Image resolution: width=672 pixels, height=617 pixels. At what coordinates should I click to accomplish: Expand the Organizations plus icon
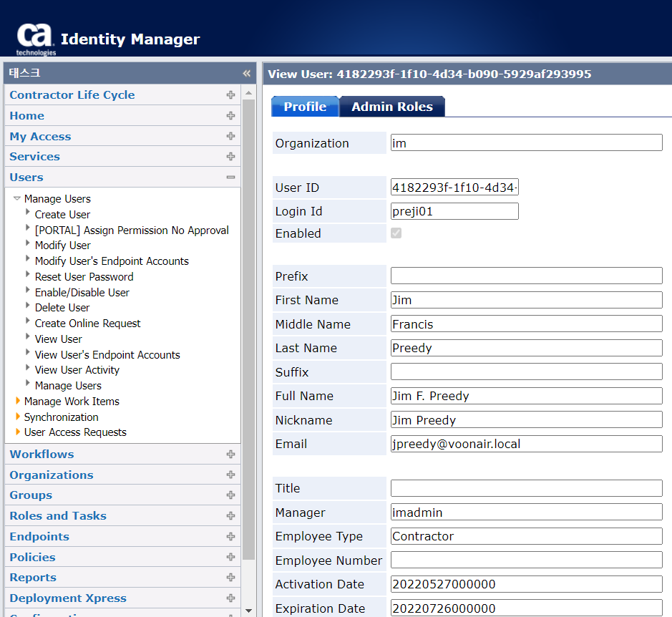point(230,475)
